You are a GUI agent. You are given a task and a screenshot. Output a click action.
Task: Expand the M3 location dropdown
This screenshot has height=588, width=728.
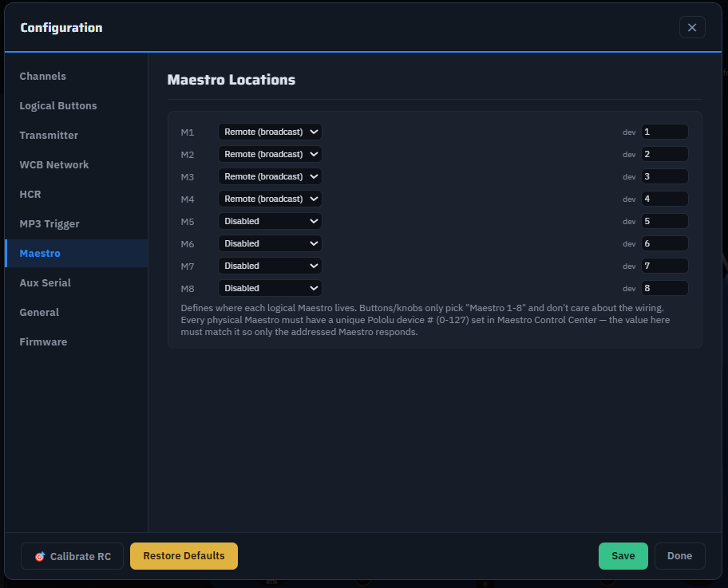pyautogui.click(x=271, y=176)
